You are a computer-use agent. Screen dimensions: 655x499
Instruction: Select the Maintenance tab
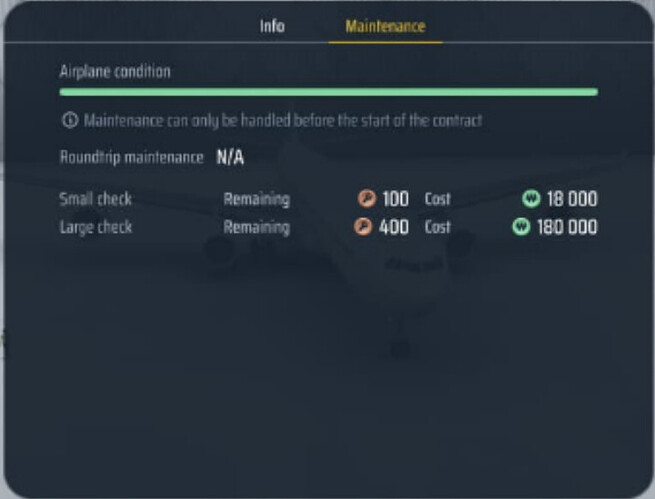(x=385, y=26)
